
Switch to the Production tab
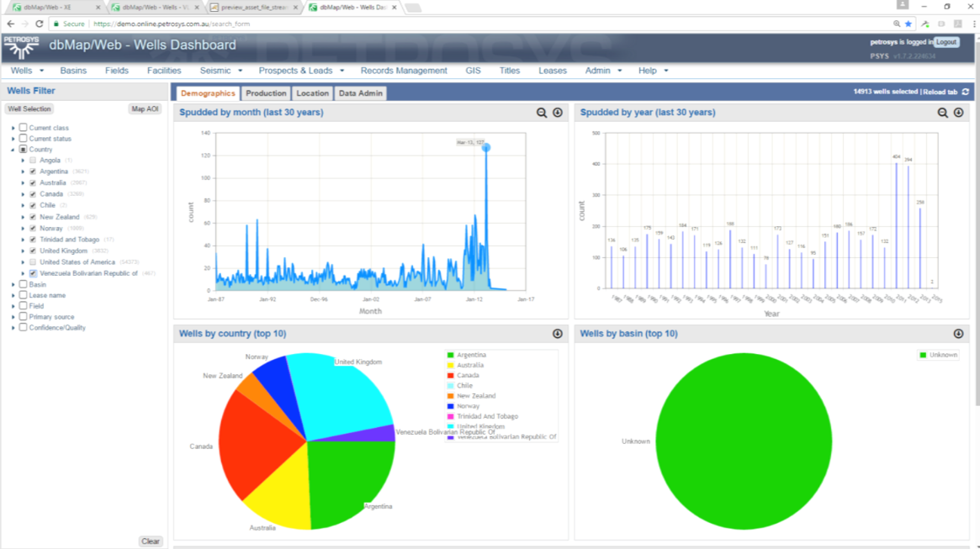(x=266, y=93)
